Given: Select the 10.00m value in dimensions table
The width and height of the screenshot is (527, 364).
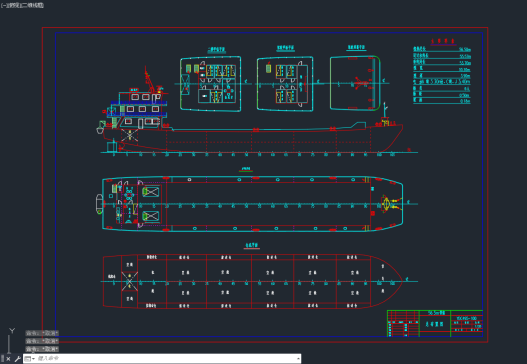Looking at the screenshot, I should click(464, 70).
